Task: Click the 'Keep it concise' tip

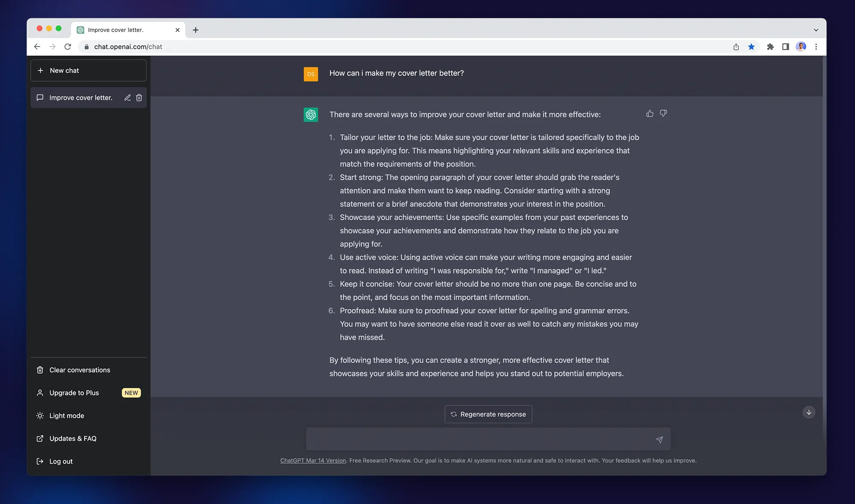Action: (488, 291)
